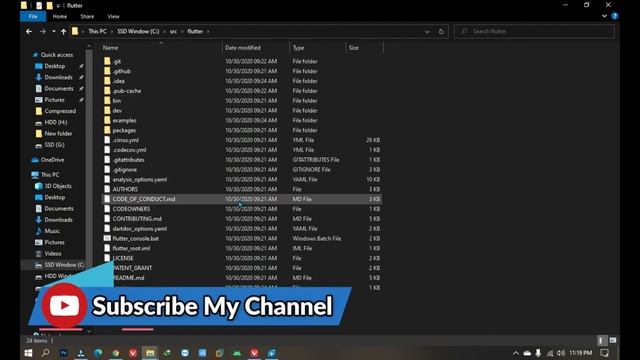Select the .gitattributes file
Screen dimensions: 640x360
point(128,160)
